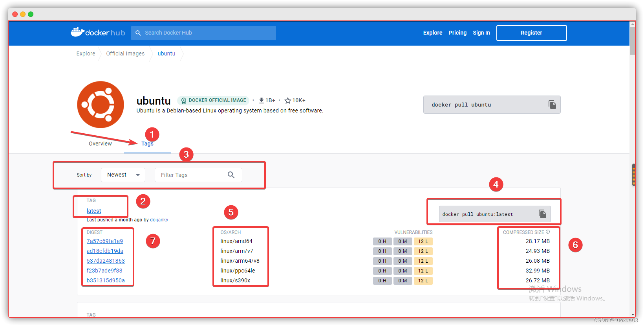This screenshot has width=644, height=326.
Task: Click the star icon next to 10K+
Action: tap(287, 101)
